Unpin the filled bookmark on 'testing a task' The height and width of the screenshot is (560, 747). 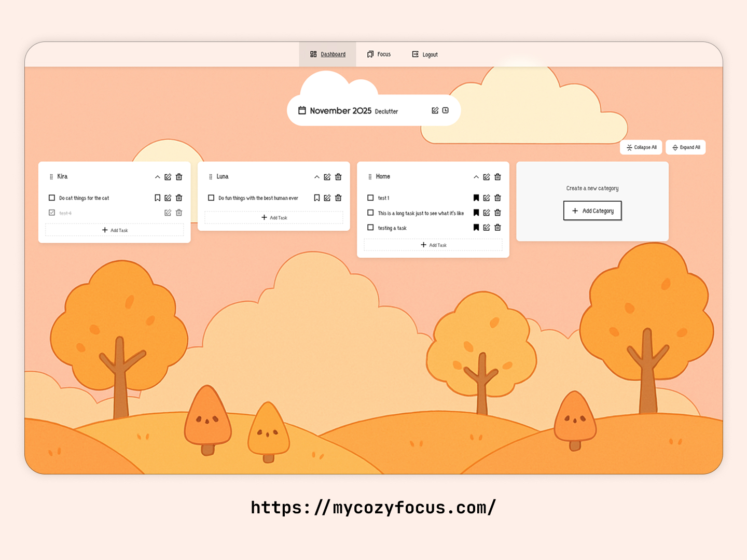(x=476, y=228)
